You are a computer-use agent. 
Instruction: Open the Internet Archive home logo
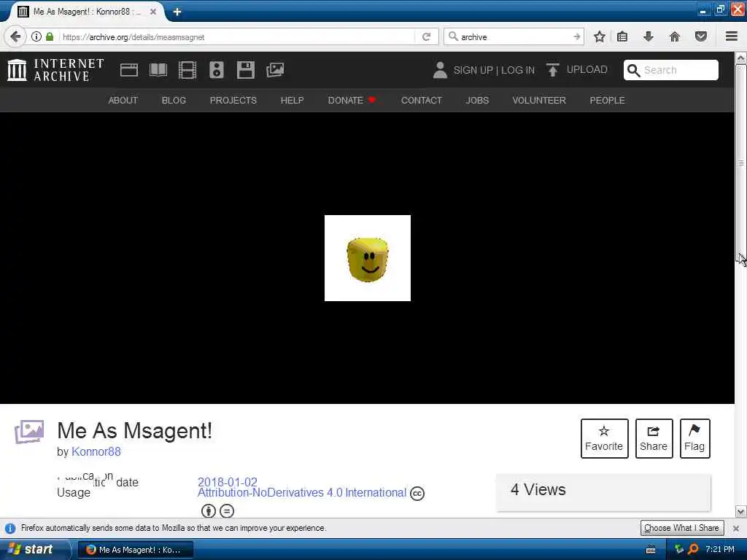point(55,70)
